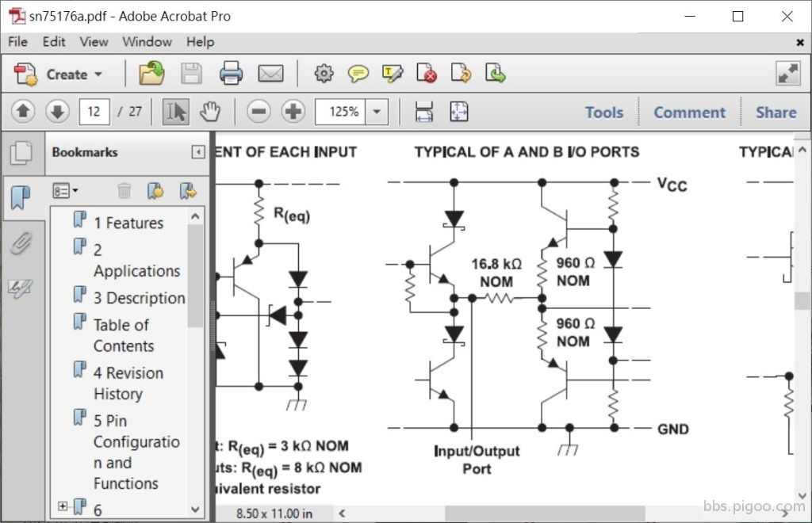Viewport: 812px width, 523px height.
Task: Open the Tools pane
Action: [604, 113]
